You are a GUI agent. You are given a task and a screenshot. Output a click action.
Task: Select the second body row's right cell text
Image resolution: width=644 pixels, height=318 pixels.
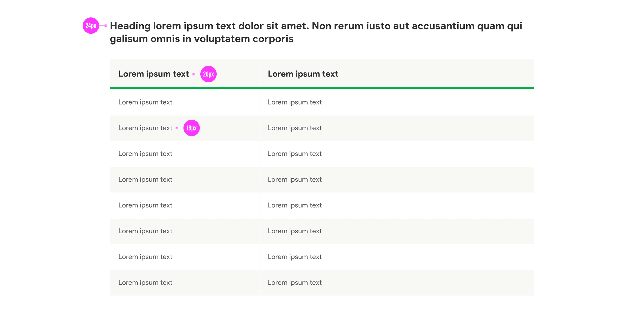(295, 128)
